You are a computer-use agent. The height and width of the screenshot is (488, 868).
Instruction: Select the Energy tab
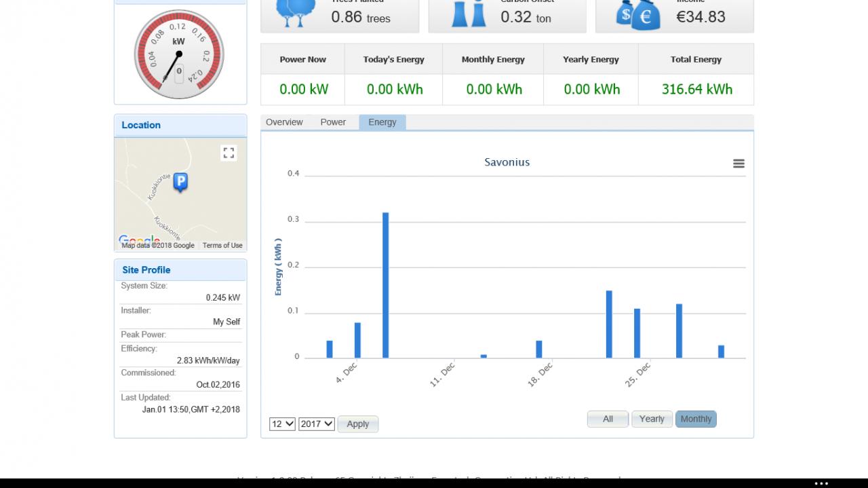[x=382, y=122]
